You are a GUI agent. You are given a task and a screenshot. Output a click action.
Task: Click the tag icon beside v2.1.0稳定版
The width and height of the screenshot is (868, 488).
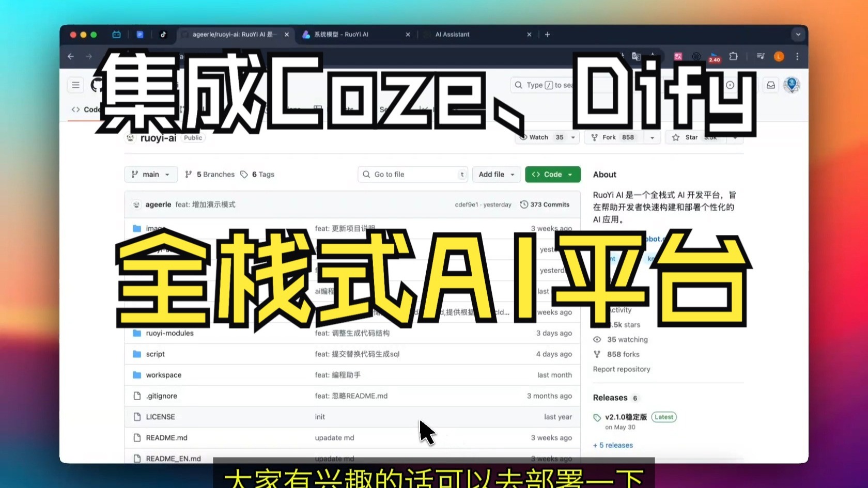[x=597, y=417]
